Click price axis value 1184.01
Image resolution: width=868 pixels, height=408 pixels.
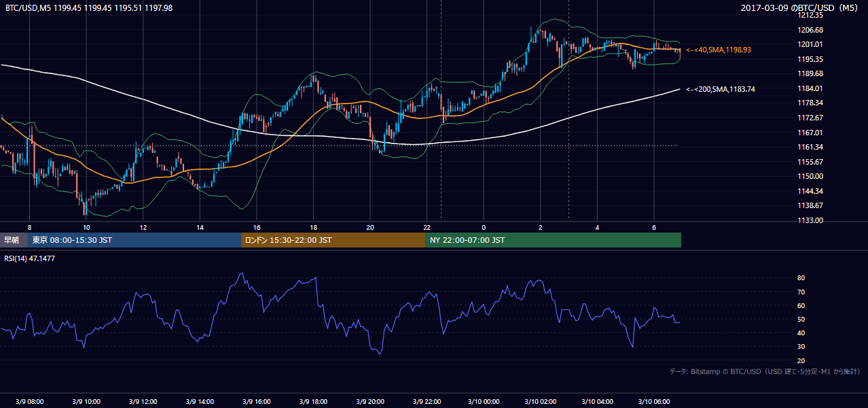coord(811,88)
